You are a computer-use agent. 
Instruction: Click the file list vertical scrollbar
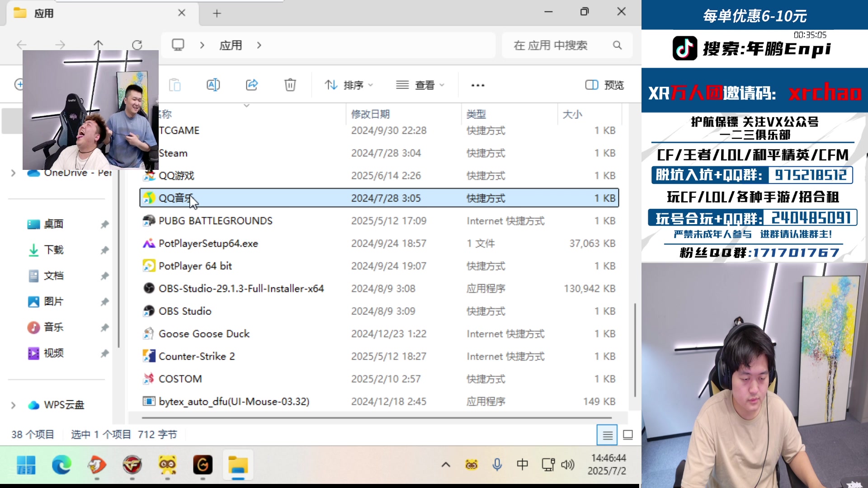tap(635, 350)
